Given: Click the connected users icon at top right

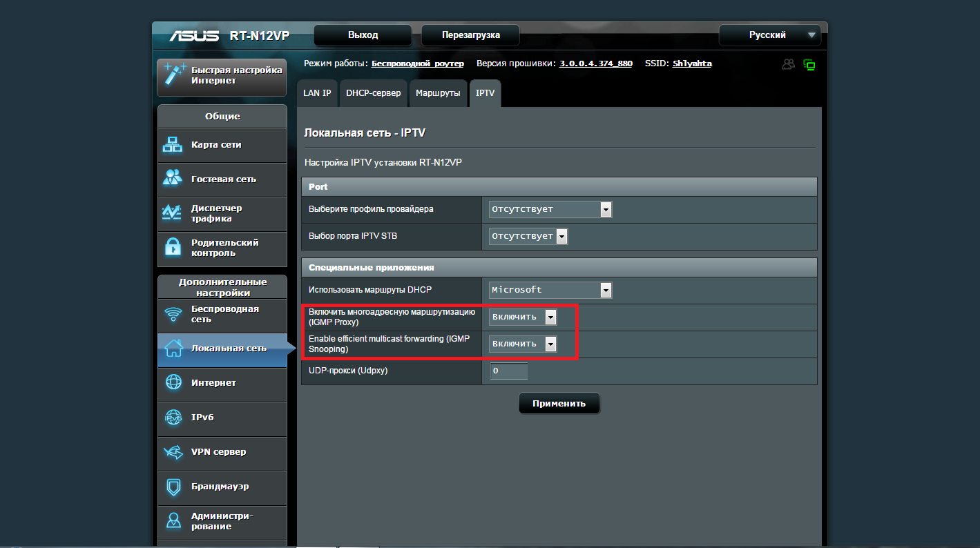Looking at the screenshot, I should click(788, 64).
